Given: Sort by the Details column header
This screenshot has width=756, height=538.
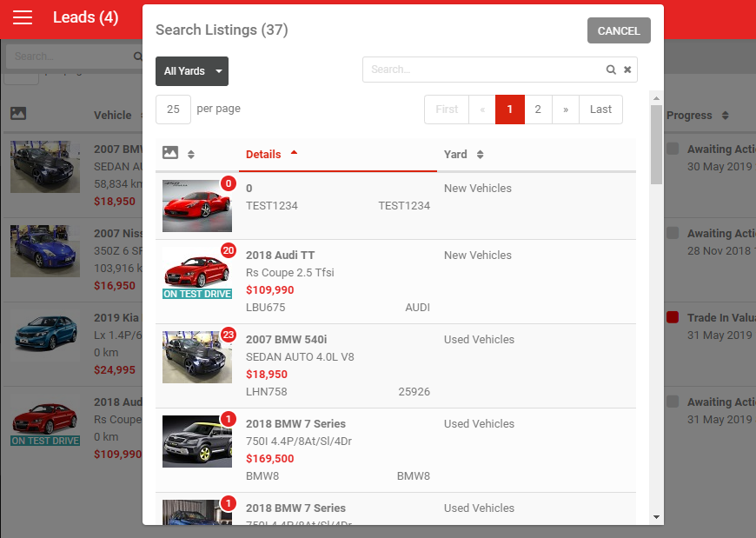Looking at the screenshot, I should pos(263,154).
